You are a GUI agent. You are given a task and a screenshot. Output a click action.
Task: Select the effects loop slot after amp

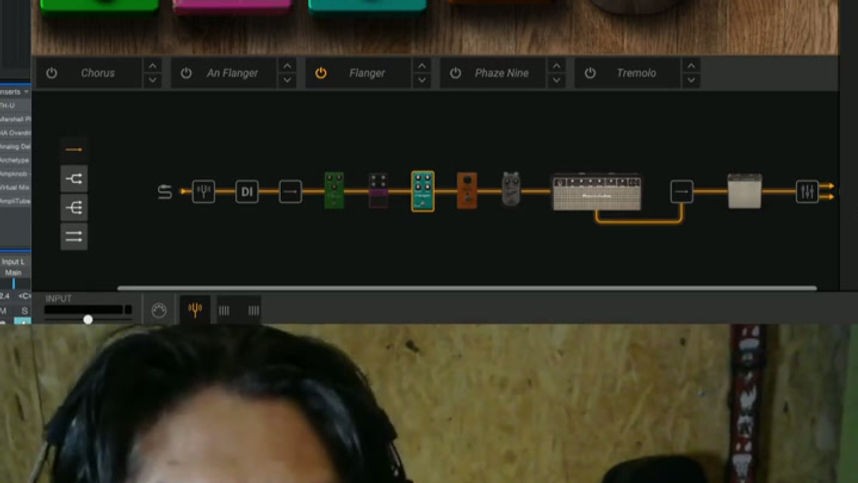pyautogui.click(x=682, y=191)
